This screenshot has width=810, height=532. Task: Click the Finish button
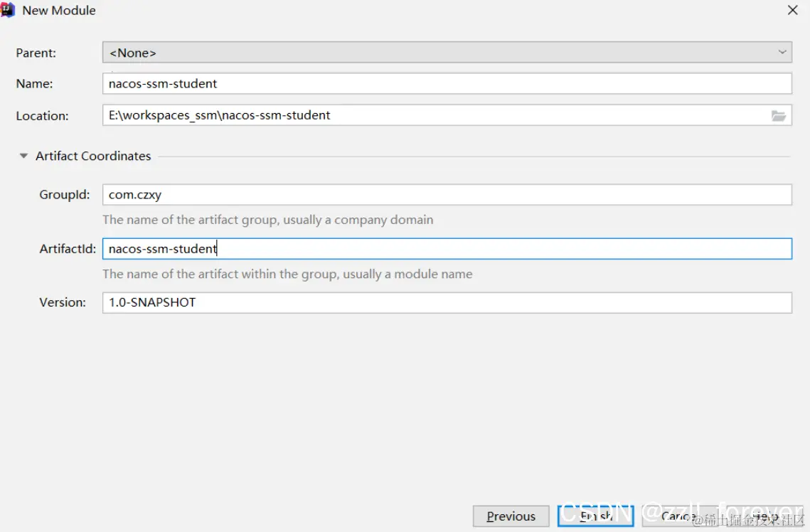coord(596,516)
